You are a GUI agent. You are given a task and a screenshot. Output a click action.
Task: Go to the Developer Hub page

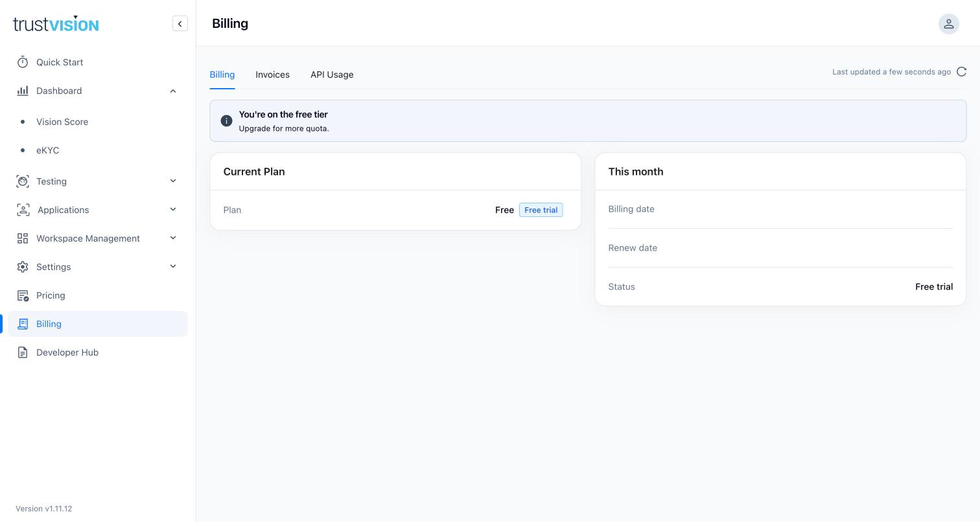click(x=98, y=352)
